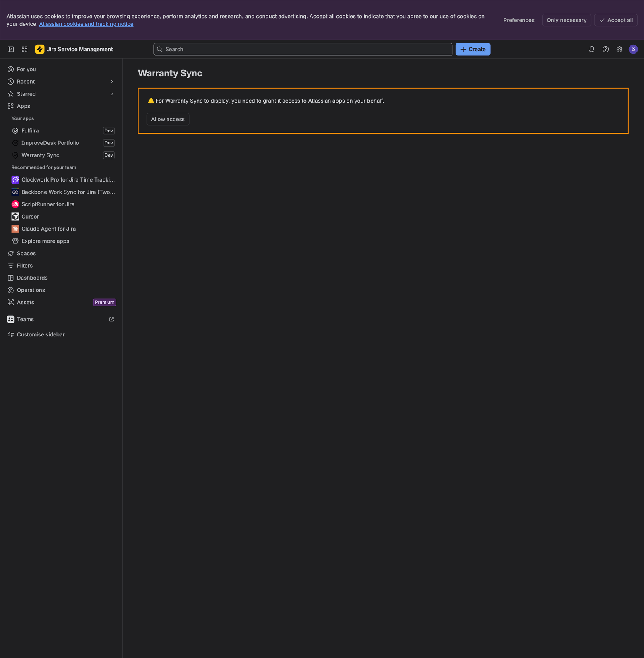The height and width of the screenshot is (658, 644).
Task: Open Teams in external link
Action: coord(111,319)
